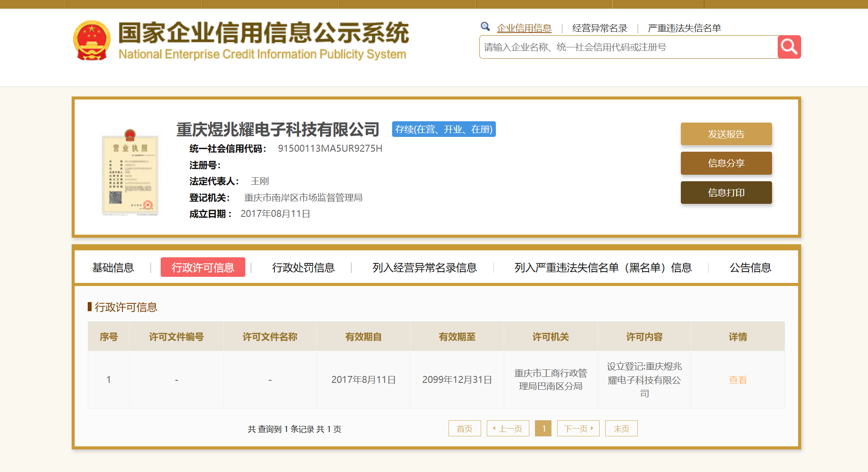Click the 上一页 pagination button

tap(508, 429)
